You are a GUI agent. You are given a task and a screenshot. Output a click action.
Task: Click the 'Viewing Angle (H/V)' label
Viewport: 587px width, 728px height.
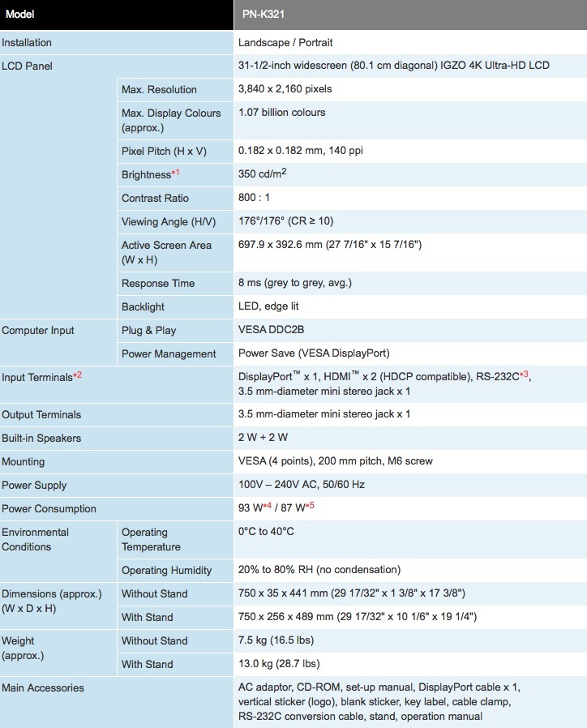click(x=169, y=222)
